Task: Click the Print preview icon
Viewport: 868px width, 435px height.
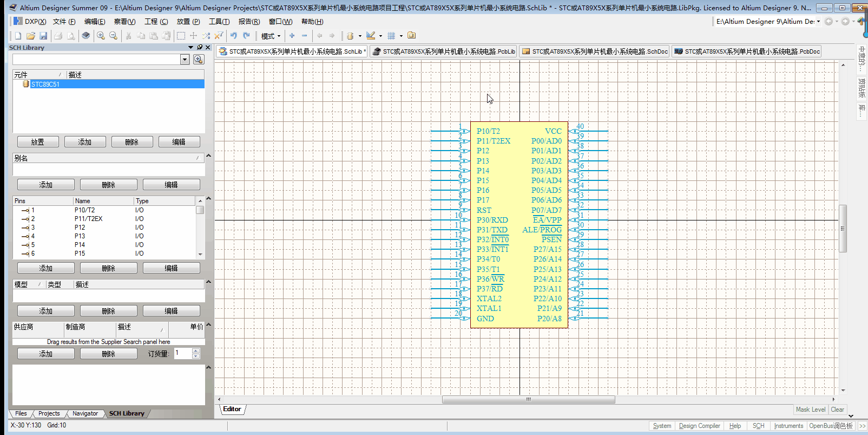Action: (x=71, y=36)
